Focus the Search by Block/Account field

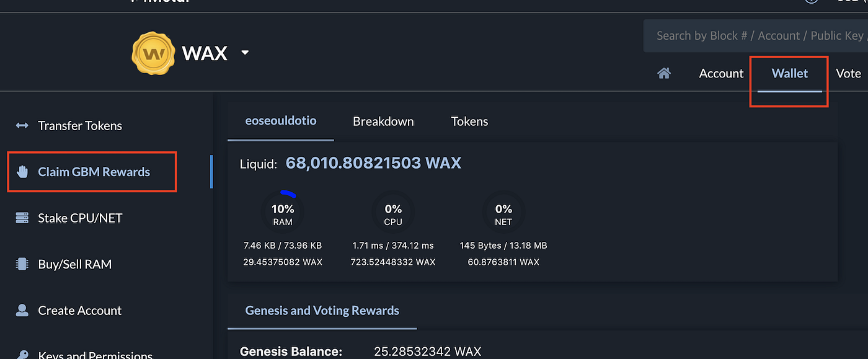click(x=756, y=35)
